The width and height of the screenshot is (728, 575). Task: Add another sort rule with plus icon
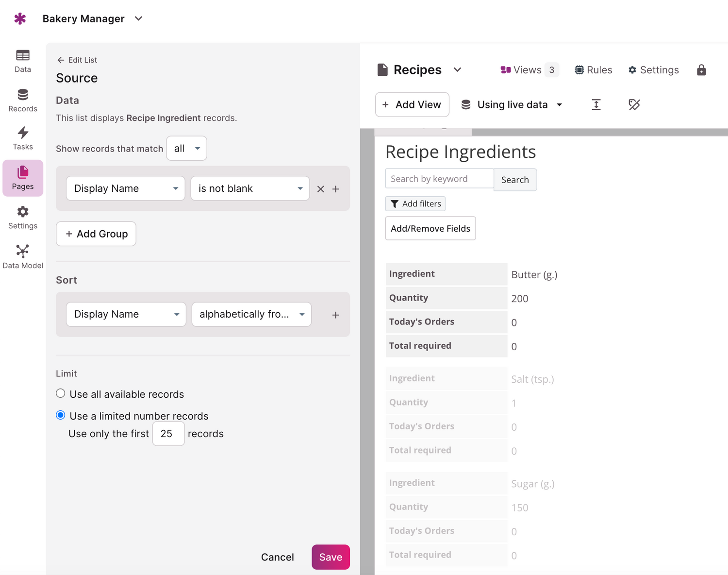[336, 315]
